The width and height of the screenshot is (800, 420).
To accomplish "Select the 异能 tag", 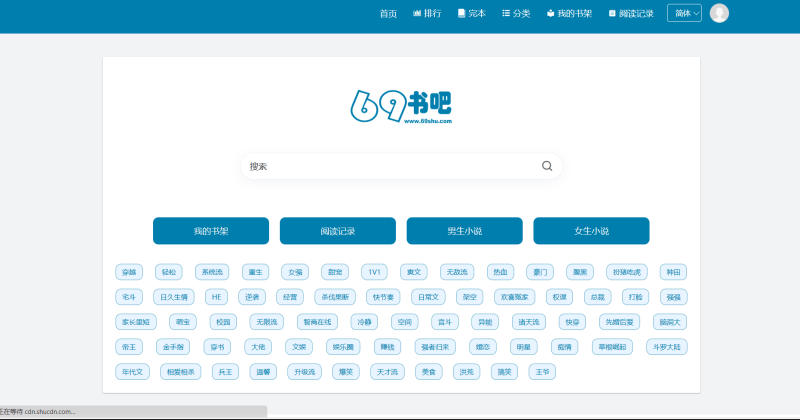I will [485, 322].
